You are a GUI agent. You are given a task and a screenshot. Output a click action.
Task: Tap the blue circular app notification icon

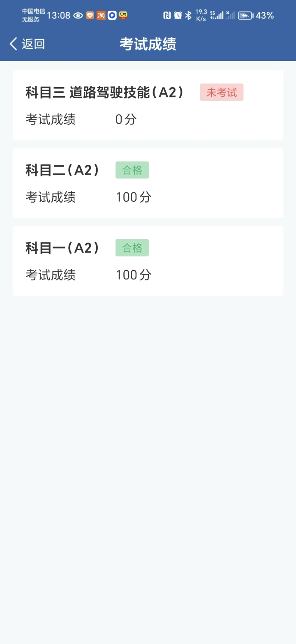(x=112, y=16)
